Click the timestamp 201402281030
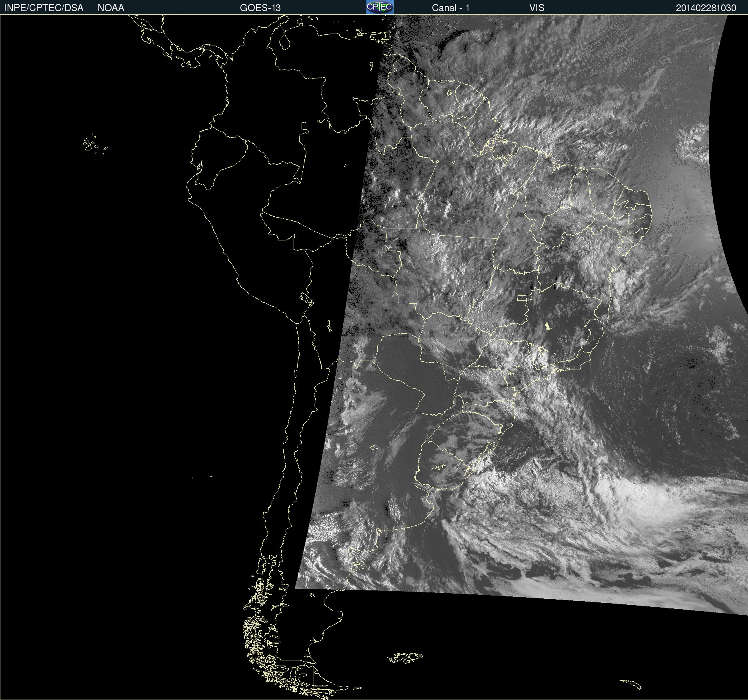This screenshot has width=748, height=700. point(706,8)
